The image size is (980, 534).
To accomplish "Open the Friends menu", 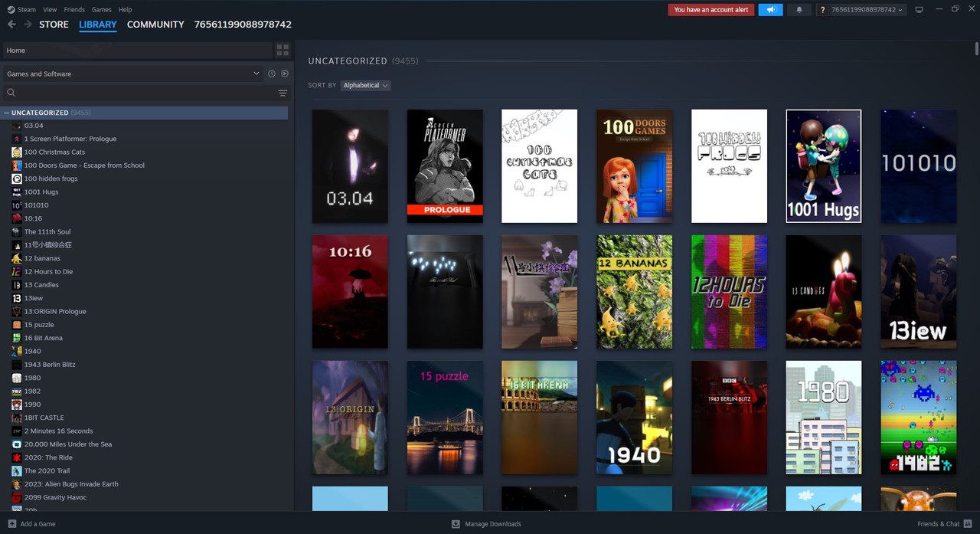I will [74, 9].
